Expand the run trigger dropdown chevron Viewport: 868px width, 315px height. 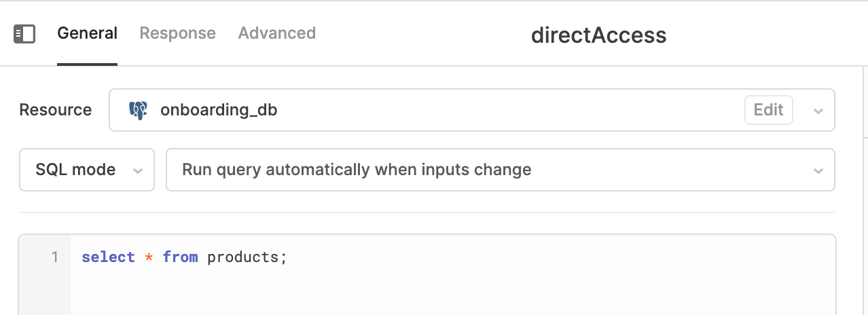[818, 171]
